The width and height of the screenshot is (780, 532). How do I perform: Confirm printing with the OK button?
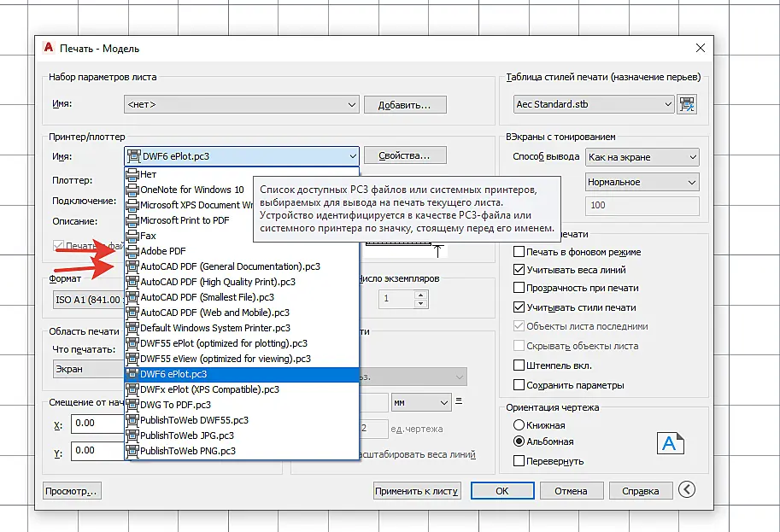click(x=502, y=491)
